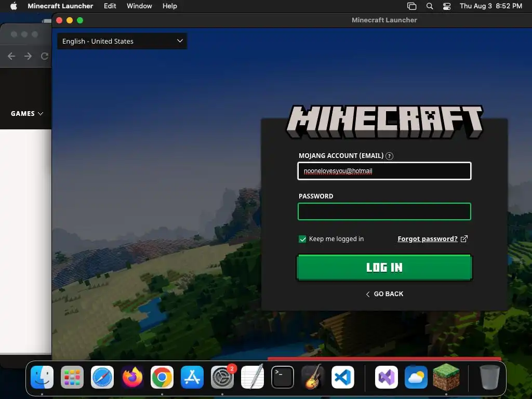Open the Weather cloud app in Dock
The height and width of the screenshot is (399, 532).
(416, 377)
